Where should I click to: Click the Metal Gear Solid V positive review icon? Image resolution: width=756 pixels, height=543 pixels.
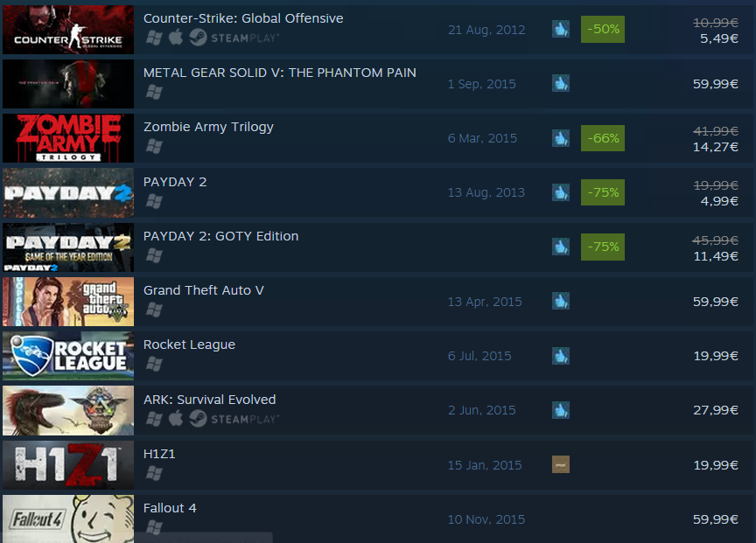tap(560, 83)
